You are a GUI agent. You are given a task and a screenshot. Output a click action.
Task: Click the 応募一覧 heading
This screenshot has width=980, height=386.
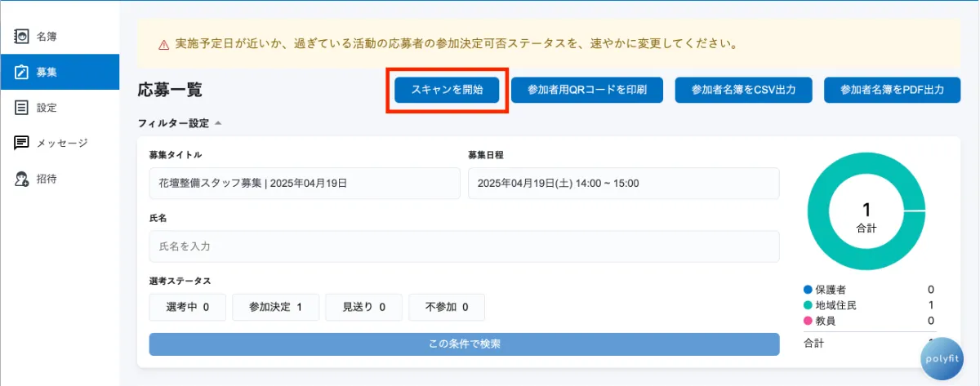(170, 90)
